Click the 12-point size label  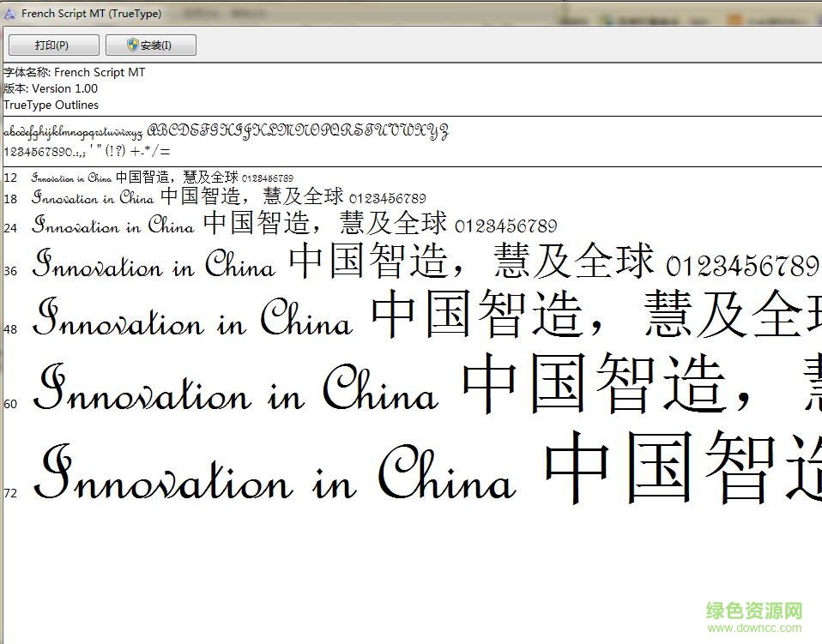(10, 178)
